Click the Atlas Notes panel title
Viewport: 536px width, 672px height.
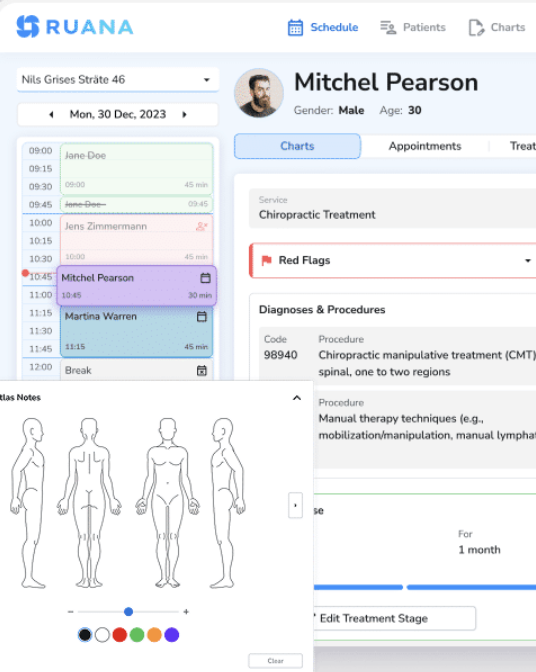(x=20, y=398)
